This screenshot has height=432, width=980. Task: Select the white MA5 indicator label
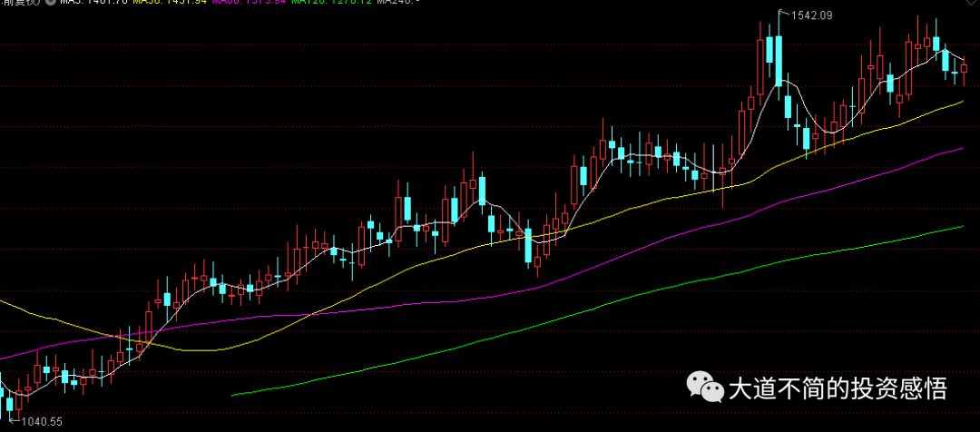92,2
